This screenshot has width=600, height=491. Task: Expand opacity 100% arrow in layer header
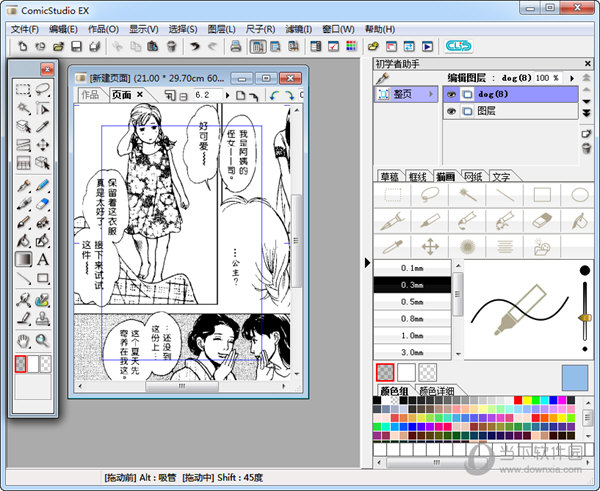pyautogui.click(x=572, y=78)
